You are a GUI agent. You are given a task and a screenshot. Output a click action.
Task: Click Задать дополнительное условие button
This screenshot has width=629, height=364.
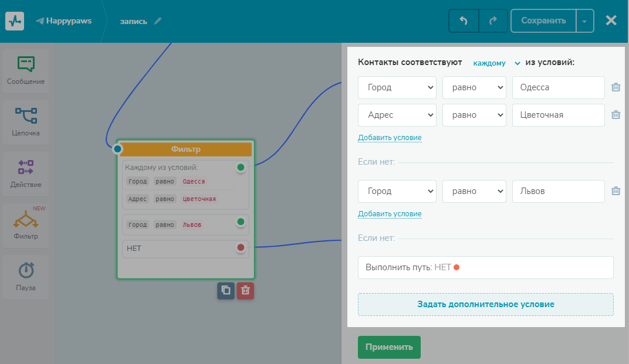pyautogui.click(x=485, y=304)
